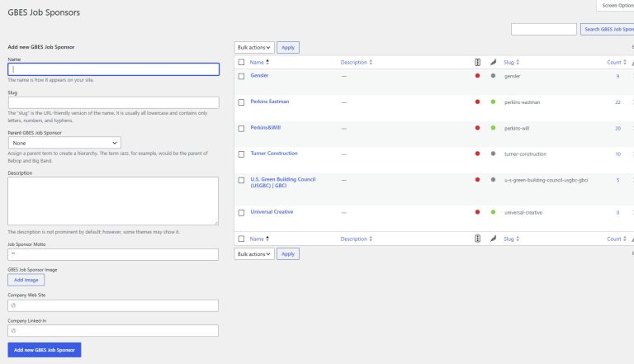Open the Gensler sponsor link
This screenshot has width=634, height=364.
(x=259, y=75)
